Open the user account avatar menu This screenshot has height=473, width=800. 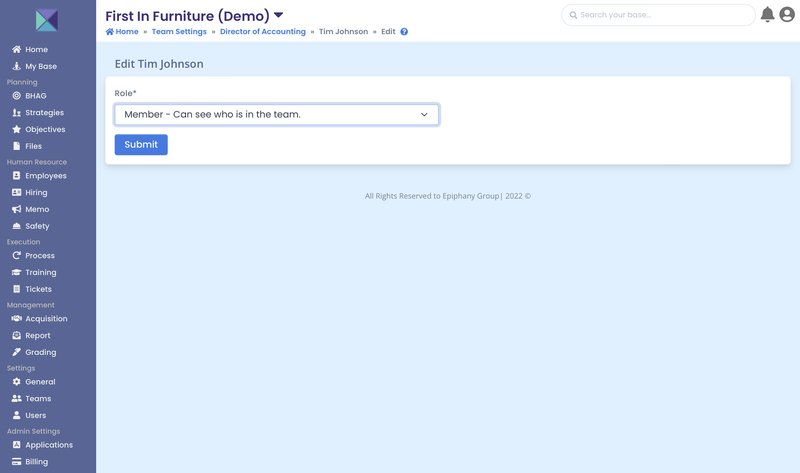(x=787, y=14)
